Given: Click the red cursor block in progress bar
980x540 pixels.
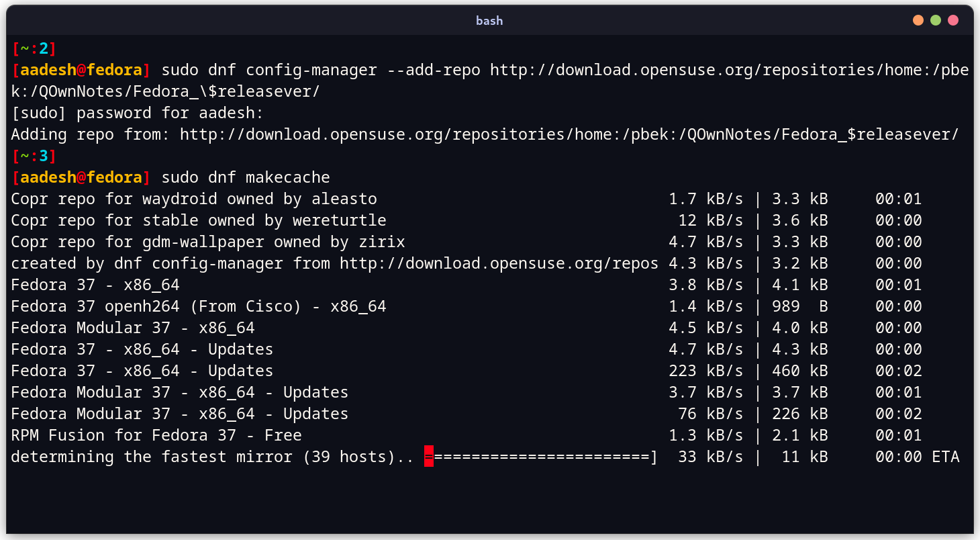Looking at the screenshot, I should click(x=429, y=457).
